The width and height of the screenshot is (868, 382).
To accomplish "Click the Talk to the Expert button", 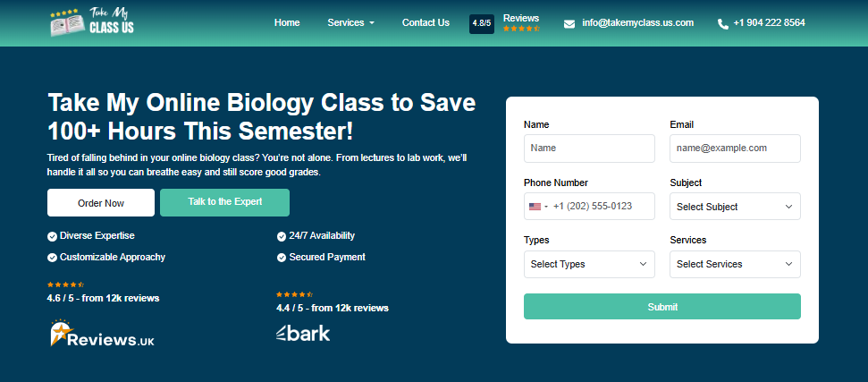I will pyautogui.click(x=224, y=202).
